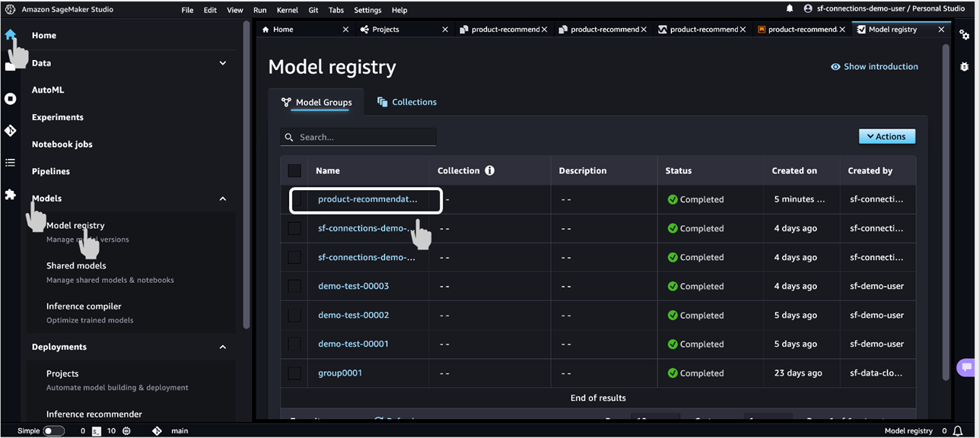Open the Kernel menu

coord(288,10)
